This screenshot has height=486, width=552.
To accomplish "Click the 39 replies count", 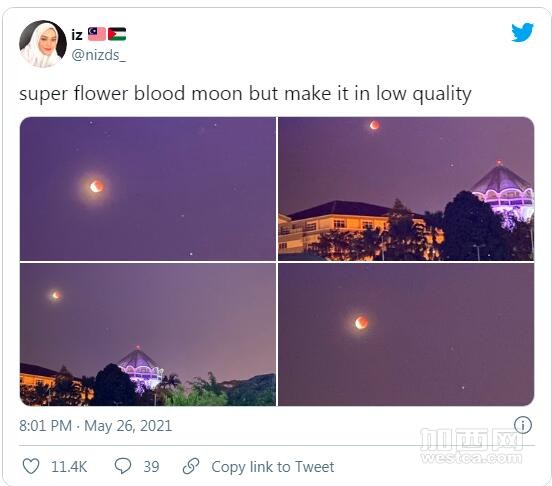I will pos(151,467).
